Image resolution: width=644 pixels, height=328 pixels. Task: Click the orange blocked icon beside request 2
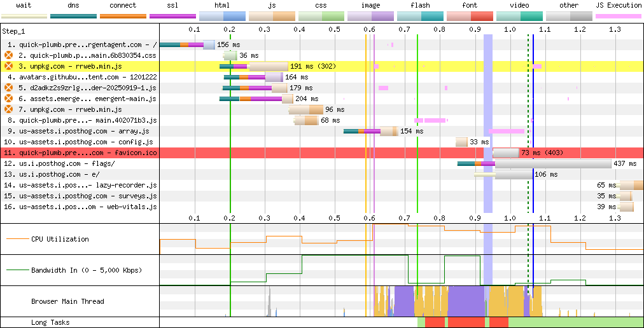tap(8, 55)
